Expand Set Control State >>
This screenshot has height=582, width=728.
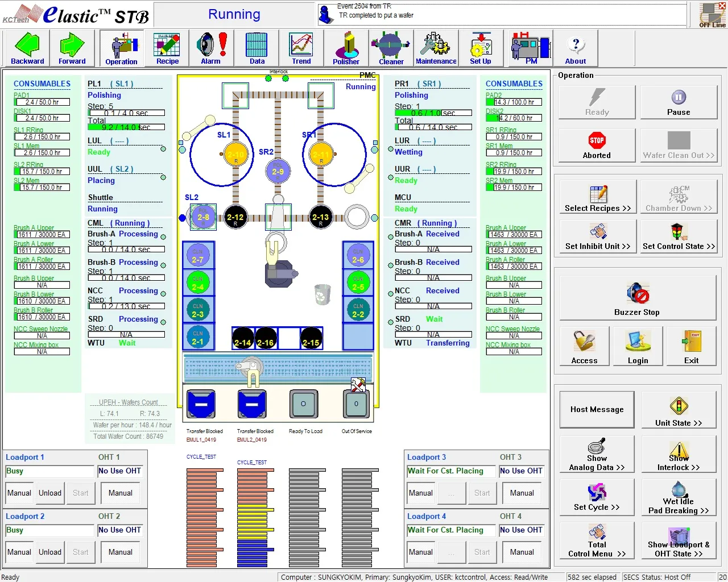pyautogui.click(x=679, y=236)
